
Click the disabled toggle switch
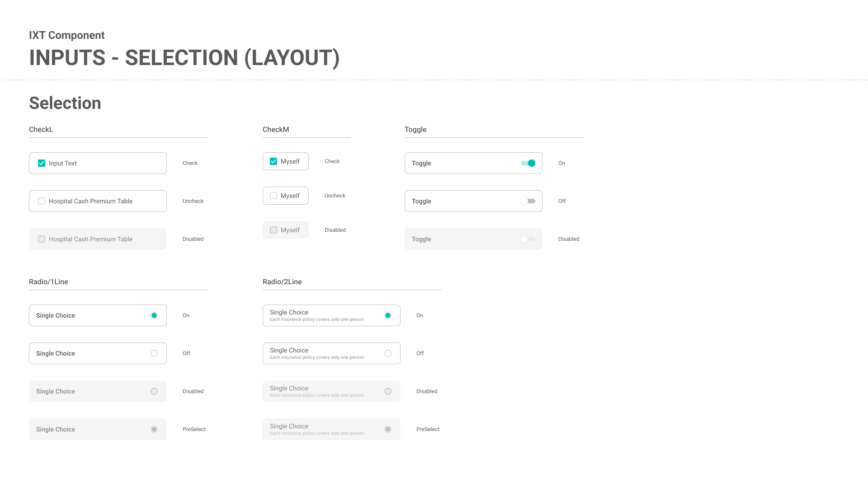pos(528,239)
